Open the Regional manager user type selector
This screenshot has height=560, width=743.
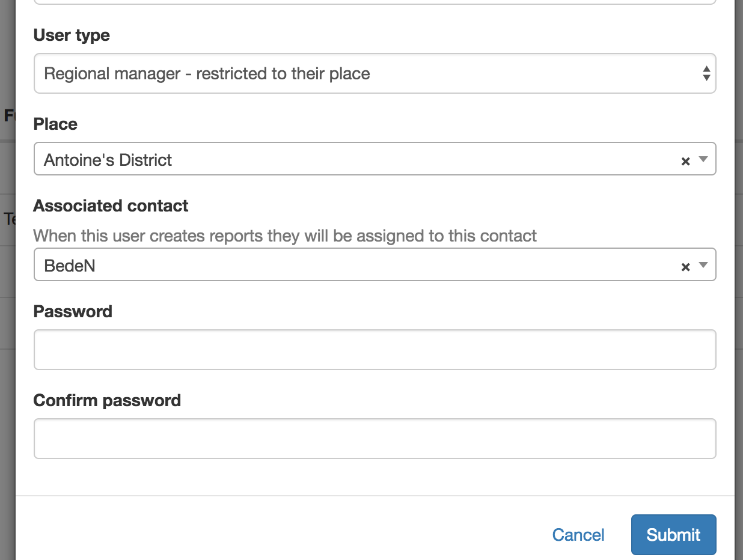[361, 74]
